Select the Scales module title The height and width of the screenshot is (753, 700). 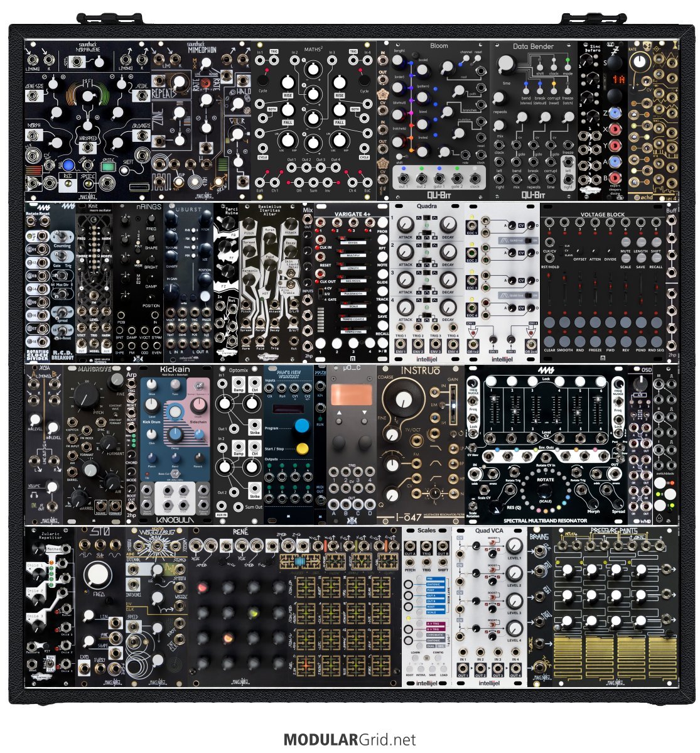click(426, 531)
